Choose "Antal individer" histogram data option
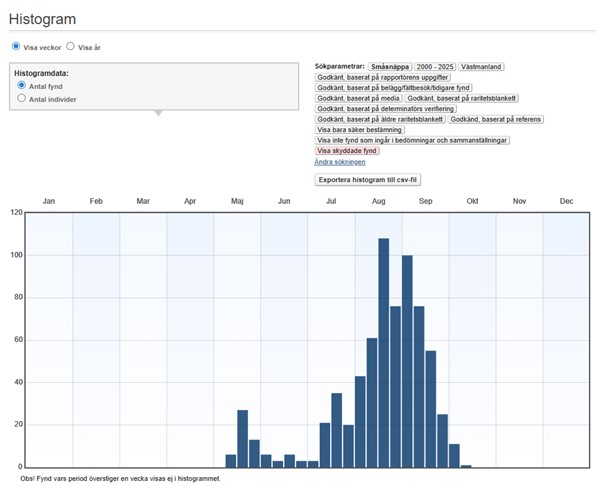The height and width of the screenshot is (489, 602). [x=23, y=99]
